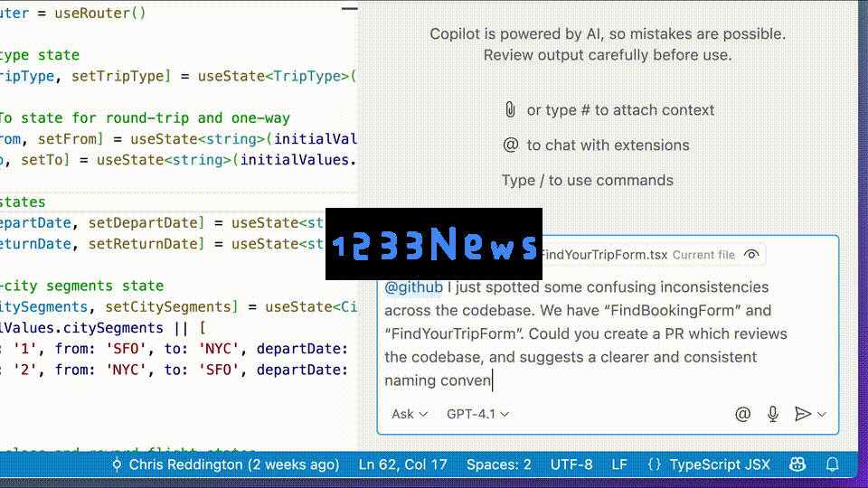Click 'or type # to attach context' text
The width and height of the screenshot is (868, 488).
click(620, 110)
